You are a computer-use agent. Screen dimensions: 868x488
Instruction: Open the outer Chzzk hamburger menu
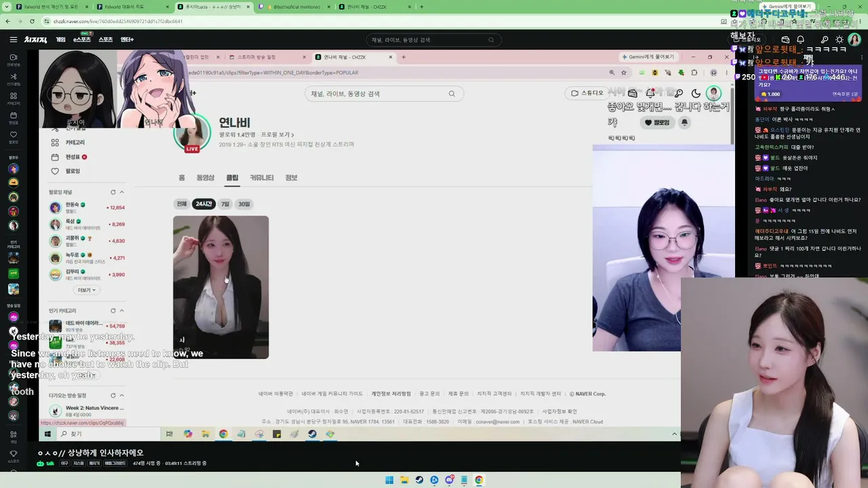pyautogui.click(x=14, y=39)
